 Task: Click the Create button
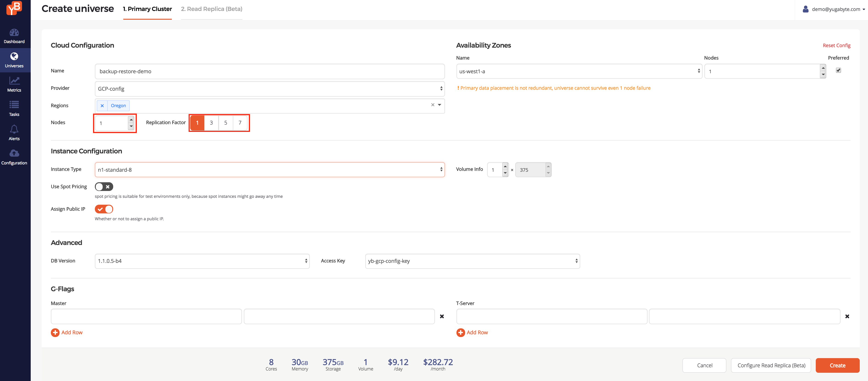click(837, 365)
